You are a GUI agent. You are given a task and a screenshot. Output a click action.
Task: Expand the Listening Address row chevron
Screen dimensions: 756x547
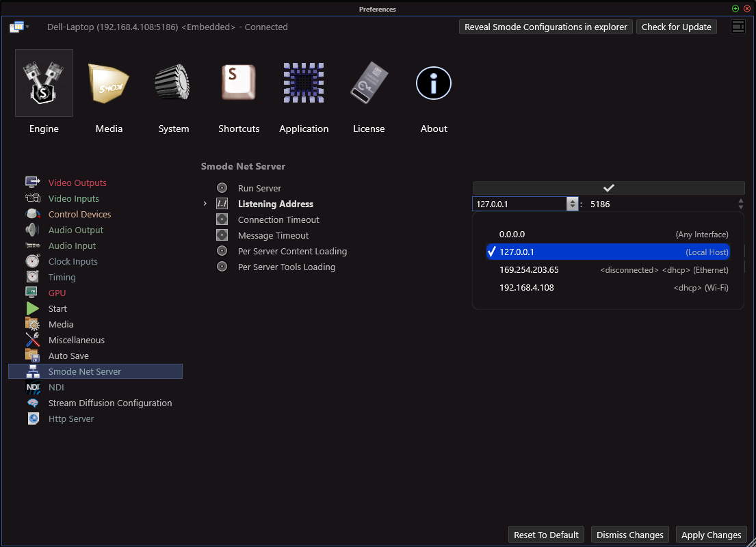tap(205, 204)
